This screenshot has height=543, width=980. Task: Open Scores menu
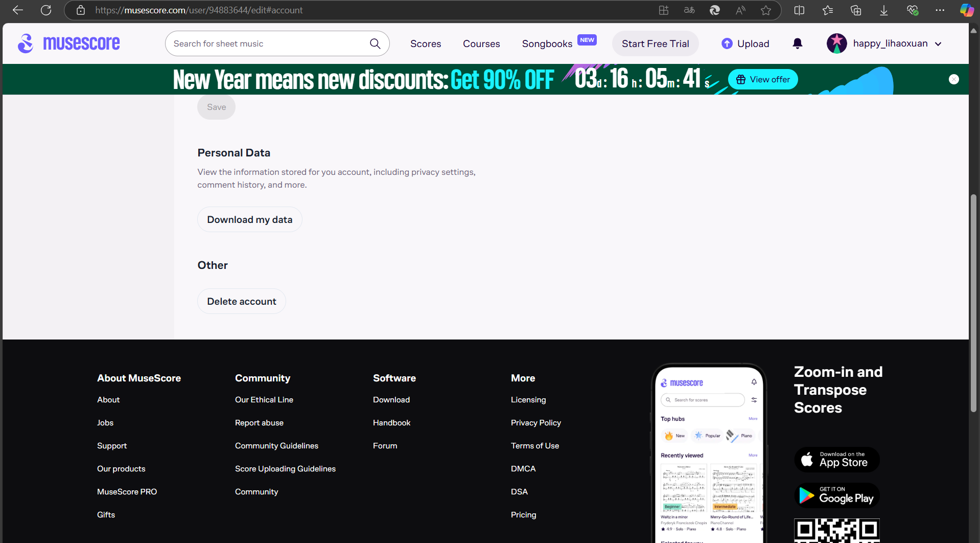426,44
